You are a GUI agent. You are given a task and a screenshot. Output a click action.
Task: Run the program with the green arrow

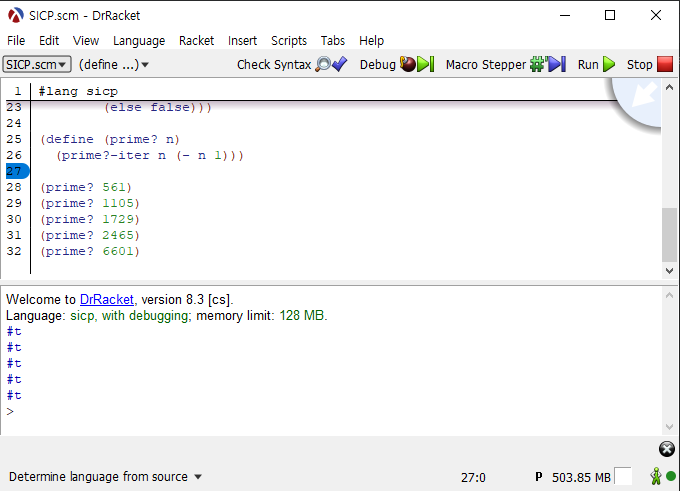click(x=608, y=64)
